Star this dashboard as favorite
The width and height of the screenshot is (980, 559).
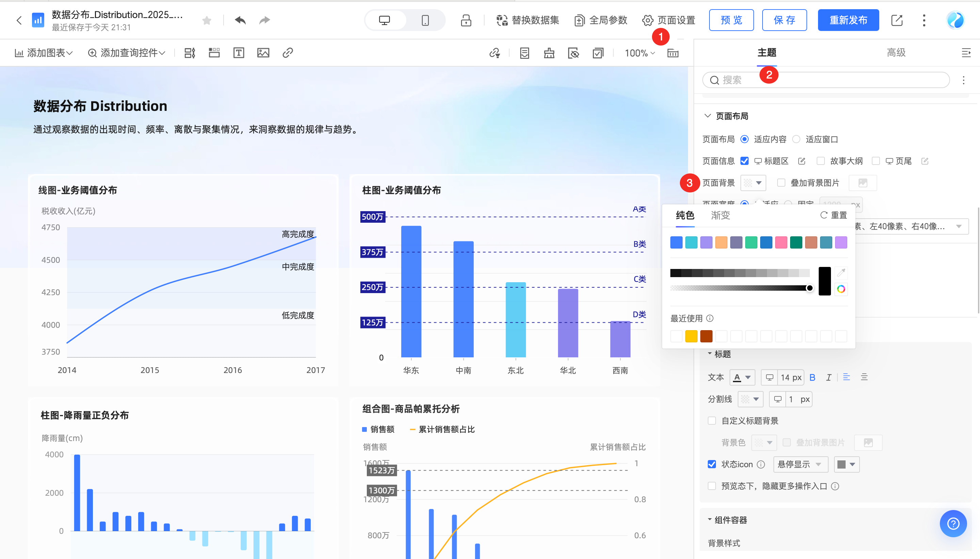pyautogui.click(x=207, y=20)
